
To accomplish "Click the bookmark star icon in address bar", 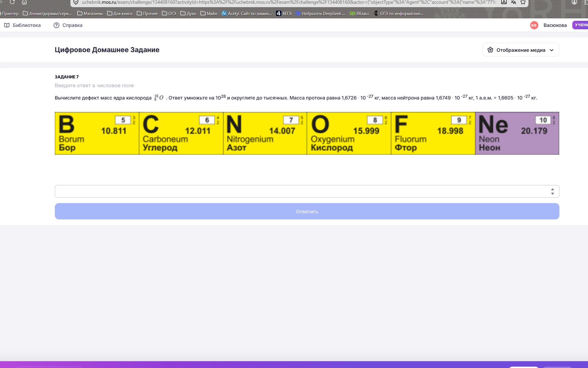I will pos(523,2).
